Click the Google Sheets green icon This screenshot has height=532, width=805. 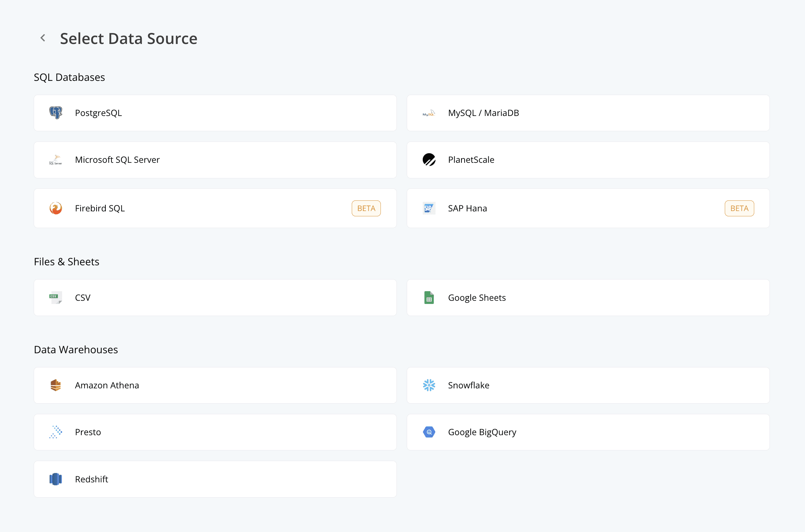point(429,298)
